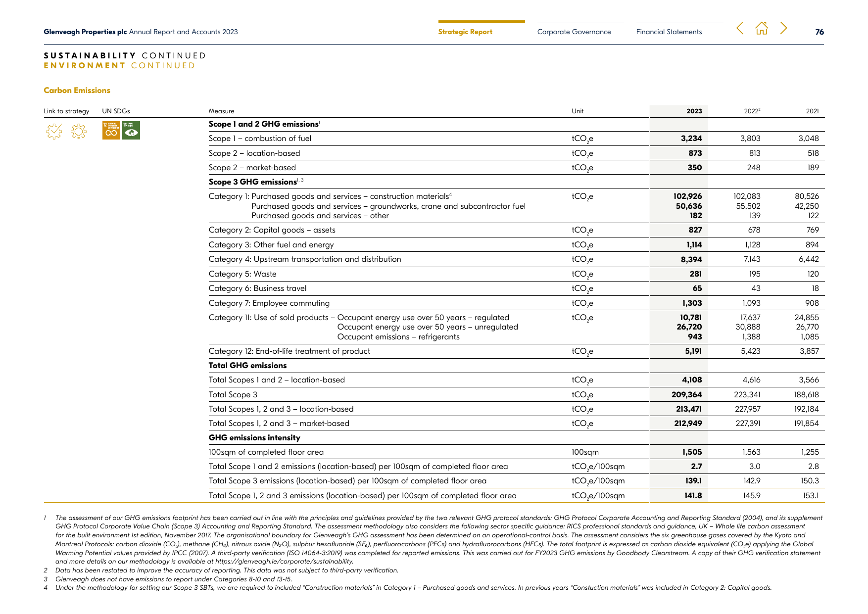Click the 'UN SDGs' column label
Image resolution: width=868 pixels, height=614 pixels.
(x=116, y=111)
